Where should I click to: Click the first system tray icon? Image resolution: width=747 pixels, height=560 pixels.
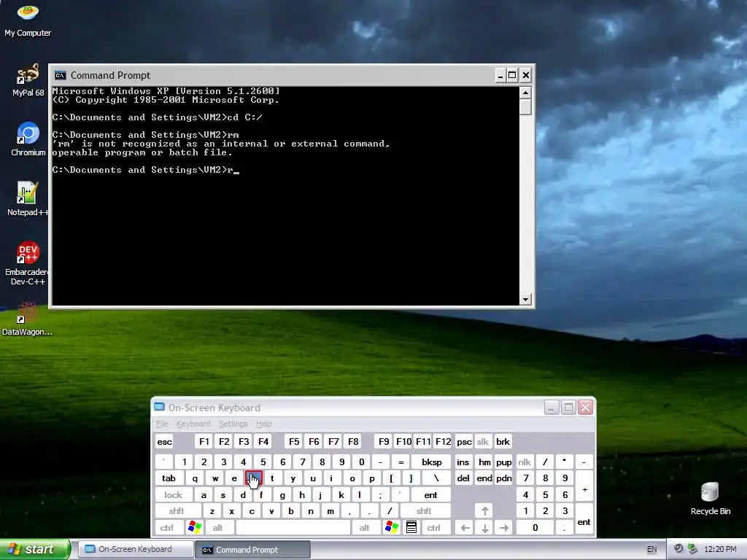click(x=678, y=549)
